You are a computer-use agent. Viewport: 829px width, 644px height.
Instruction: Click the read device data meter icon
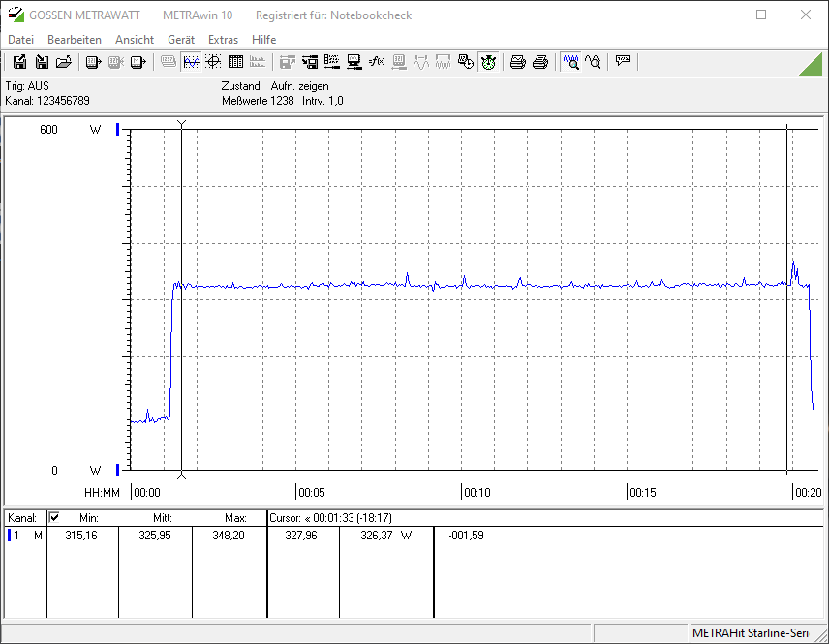[94, 62]
